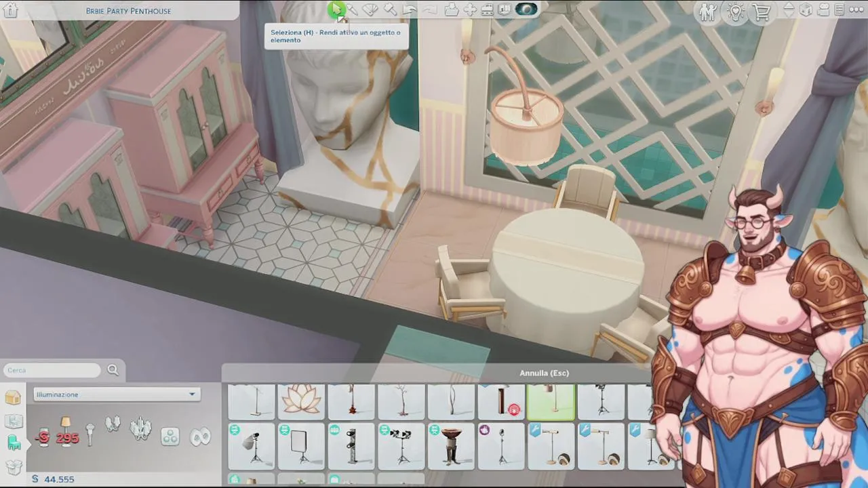Toggle top-down eye view button
This screenshot has width=868, height=488.
coord(527,9)
